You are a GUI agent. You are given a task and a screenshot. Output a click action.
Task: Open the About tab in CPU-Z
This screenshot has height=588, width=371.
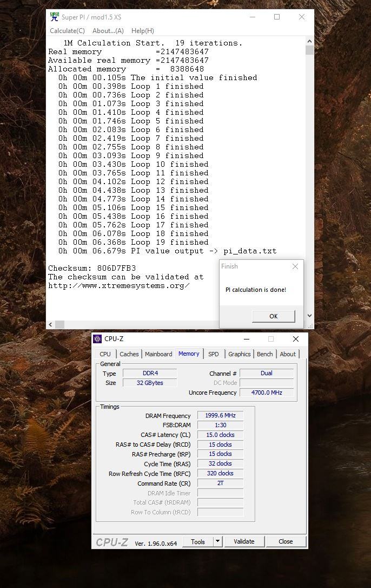288,354
